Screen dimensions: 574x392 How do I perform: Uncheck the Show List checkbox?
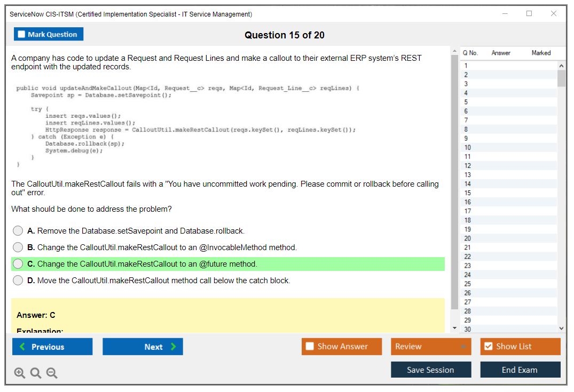(488, 347)
